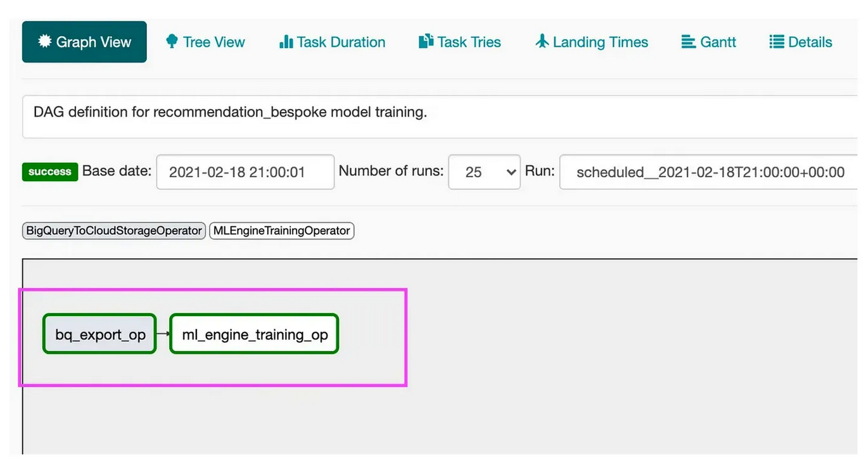The height and width of the screenshot is (465, 868).
Task: Click the green success status badge
Action: (x=49, y=172)
